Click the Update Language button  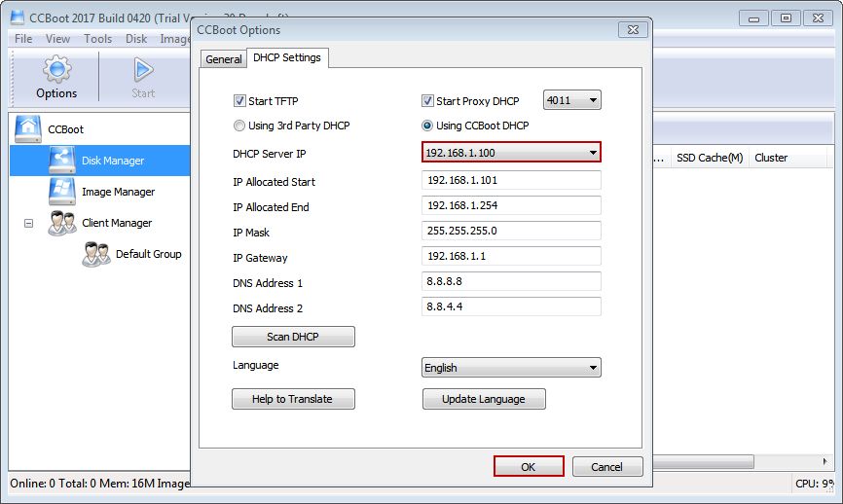click(484, 399)
